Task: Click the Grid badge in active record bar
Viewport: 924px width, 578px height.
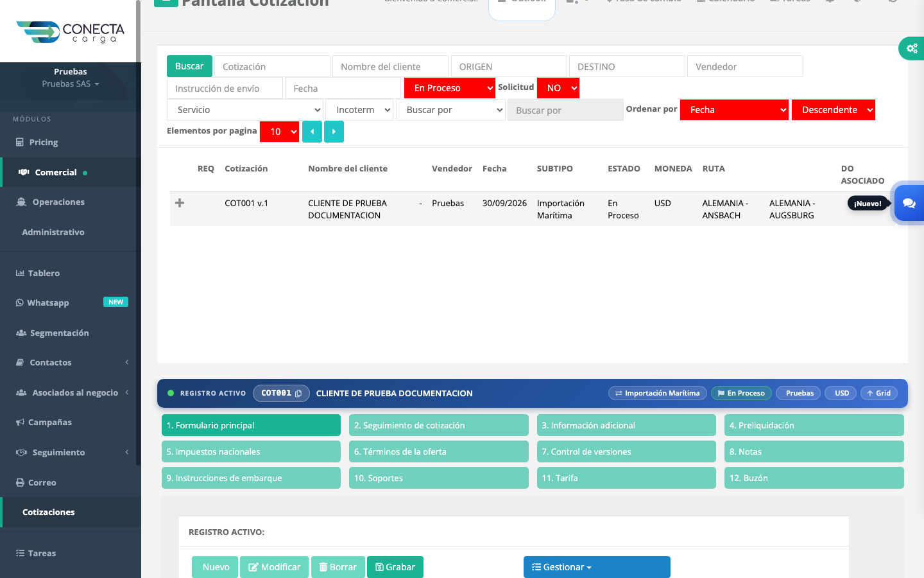Action: click(878, 393)
